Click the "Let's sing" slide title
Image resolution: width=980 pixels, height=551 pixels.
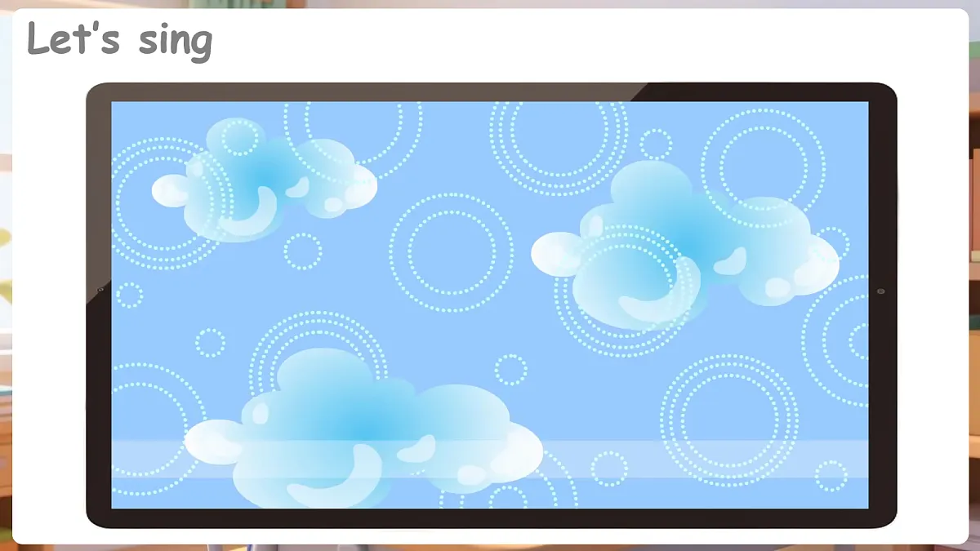coord(120,40)
